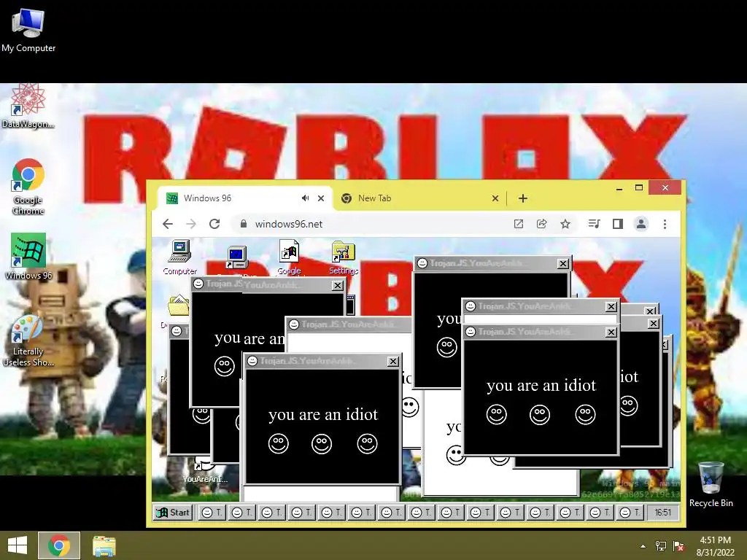747x560 pixels.
Task: Show hidden system tray icons
Action: [643, 546]
